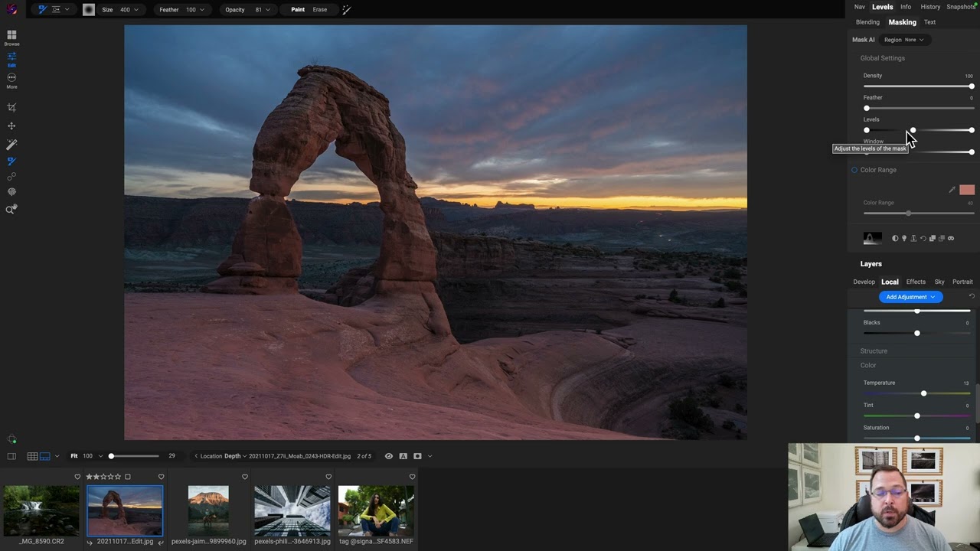980x551 pixels.
Task: Select the Masking brush tool in sidebar
Action: coord(11,161)
